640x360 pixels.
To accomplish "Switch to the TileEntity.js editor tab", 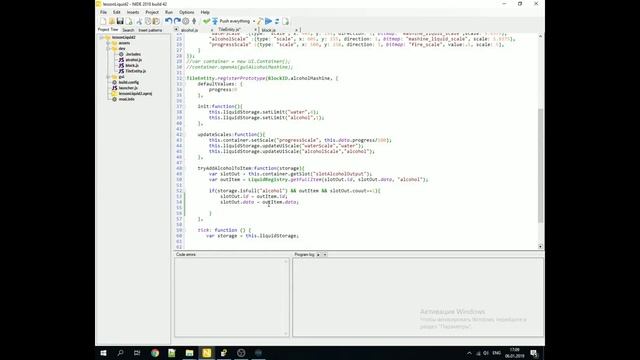I will [x=229, y=30].
